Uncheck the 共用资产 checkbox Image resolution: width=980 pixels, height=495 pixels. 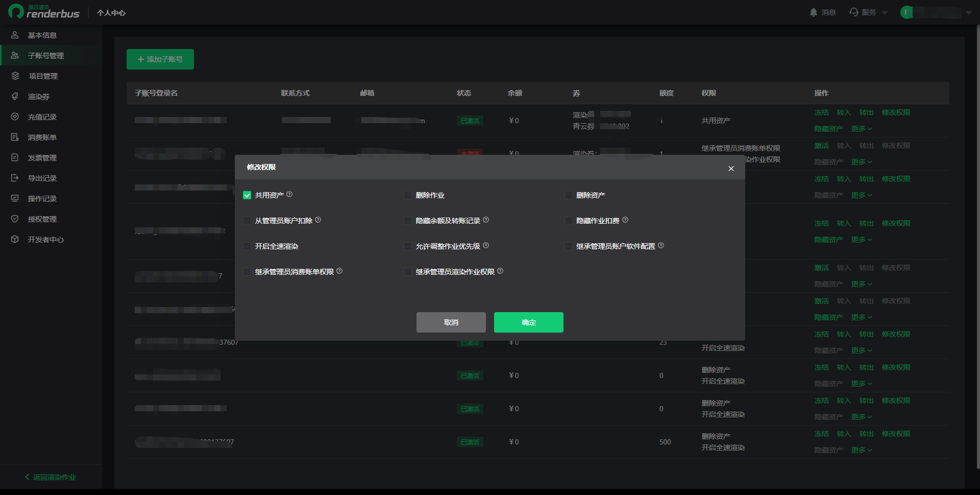pos(247,195)
